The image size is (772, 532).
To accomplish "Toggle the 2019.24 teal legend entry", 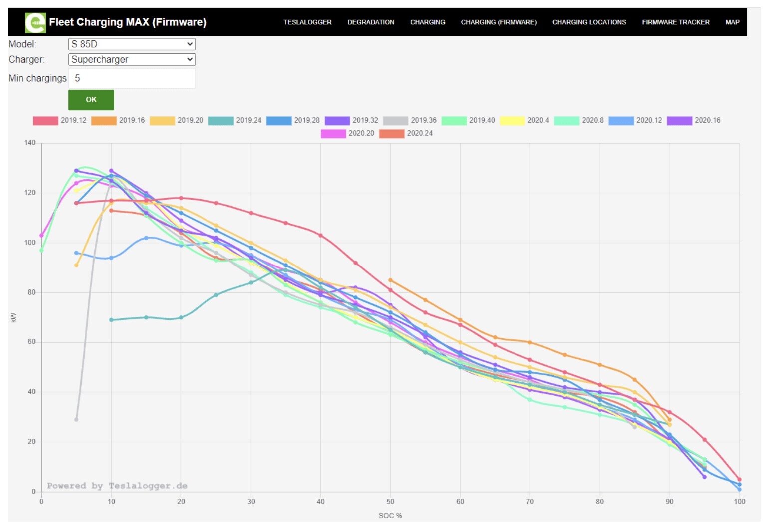I will tap(221, 121).
